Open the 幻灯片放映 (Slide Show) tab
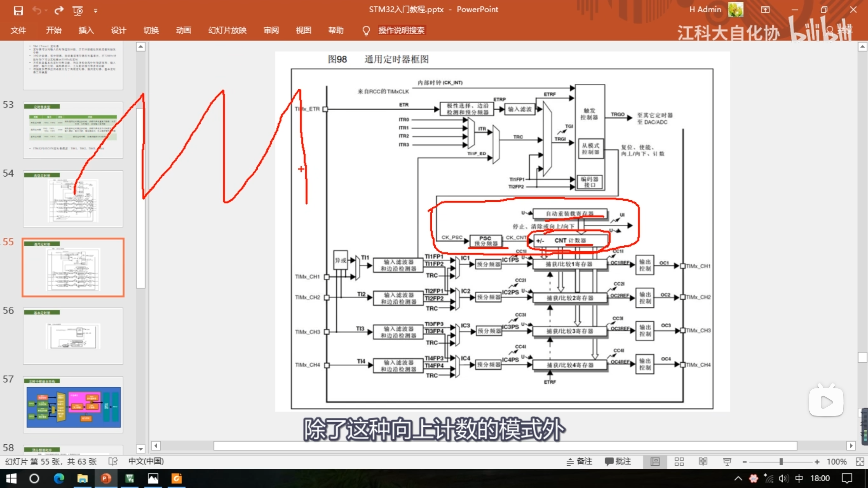Image resolution: width=868 pixels, height=488 pixels. [227, 30]
